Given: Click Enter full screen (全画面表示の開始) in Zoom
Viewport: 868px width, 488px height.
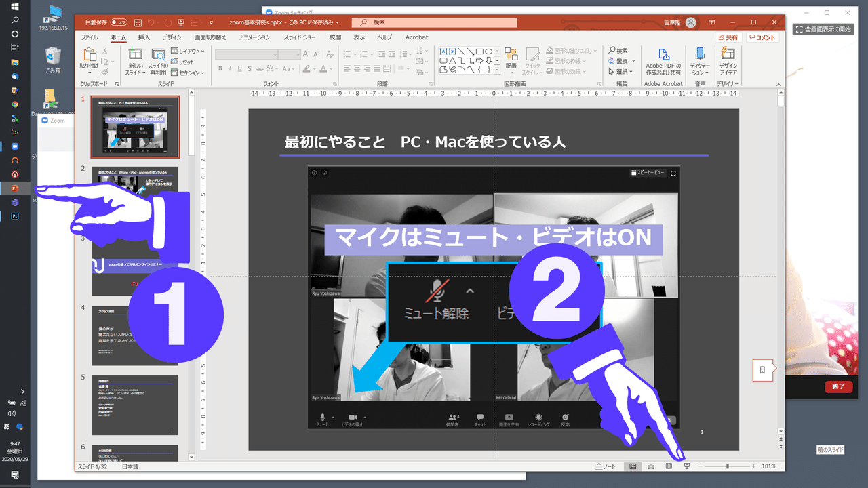Looking at the screenshot, I should pyautogui.click(x=823, y=29).
